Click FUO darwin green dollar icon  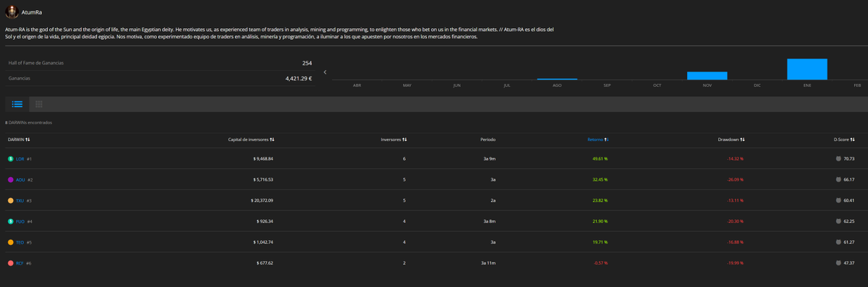click(x=11, y=221)
